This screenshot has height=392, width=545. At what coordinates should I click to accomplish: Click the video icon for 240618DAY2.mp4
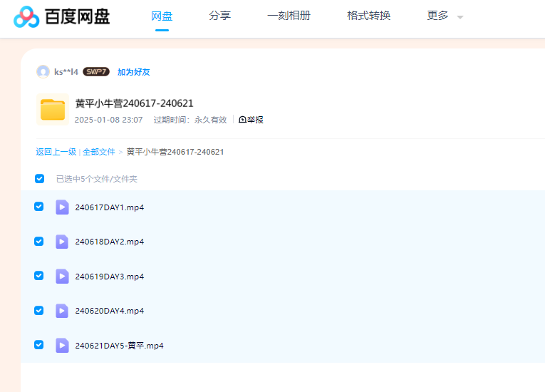[62, 242]
